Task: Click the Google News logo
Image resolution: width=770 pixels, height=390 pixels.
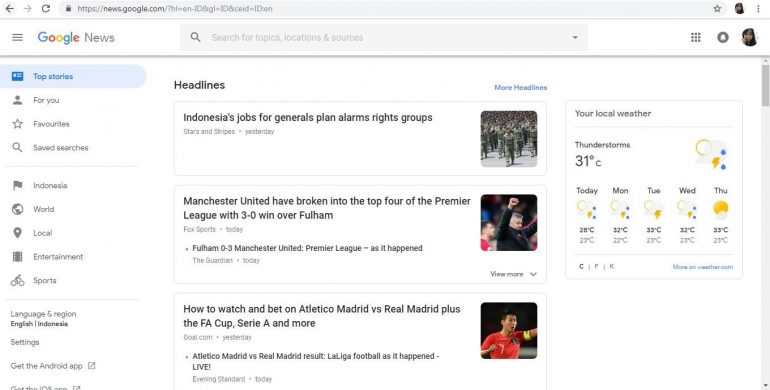Action: click(x=76, y=38)
